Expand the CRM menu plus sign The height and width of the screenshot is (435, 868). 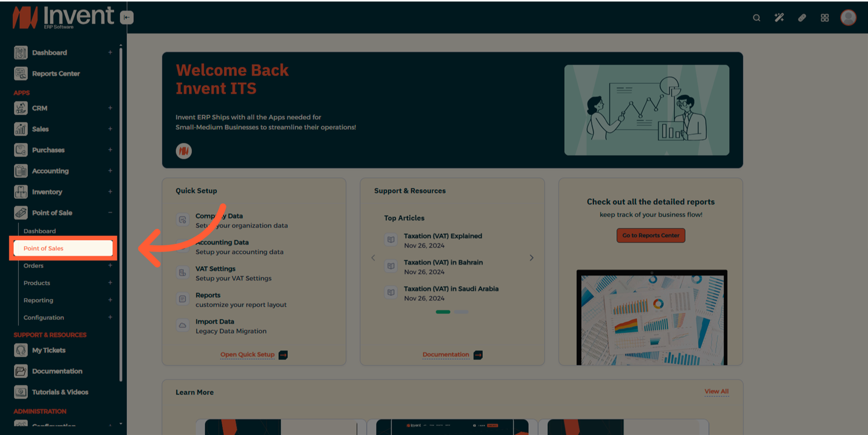[x=110, y=108]
